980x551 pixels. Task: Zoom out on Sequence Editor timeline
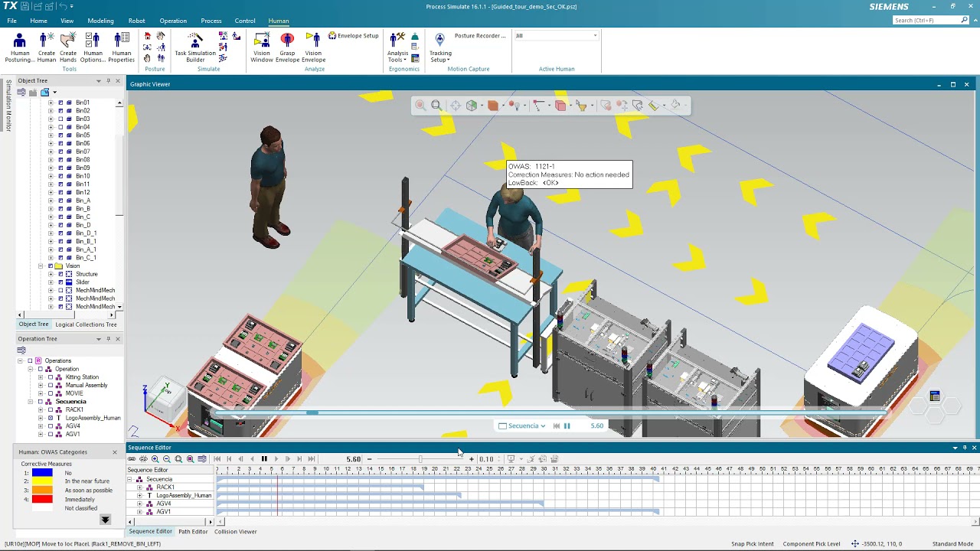pos(166,459)
